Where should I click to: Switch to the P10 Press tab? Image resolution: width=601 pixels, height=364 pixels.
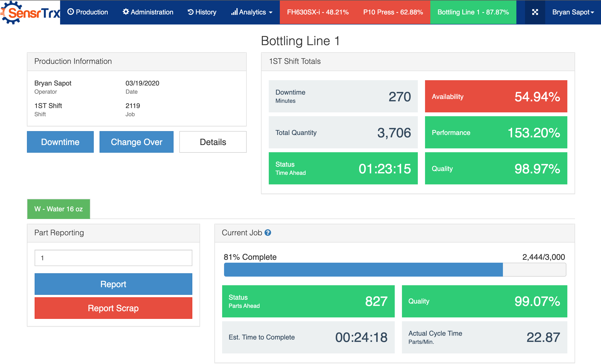pos(393,12)
